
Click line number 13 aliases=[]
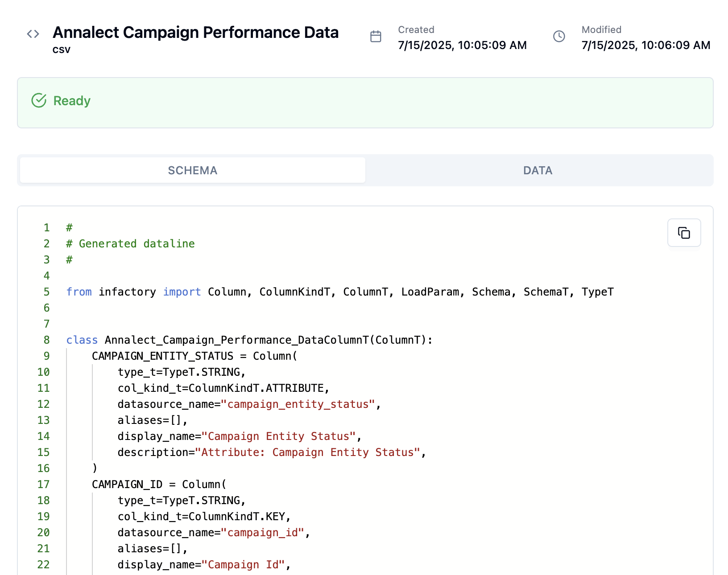tap(153, 420)
